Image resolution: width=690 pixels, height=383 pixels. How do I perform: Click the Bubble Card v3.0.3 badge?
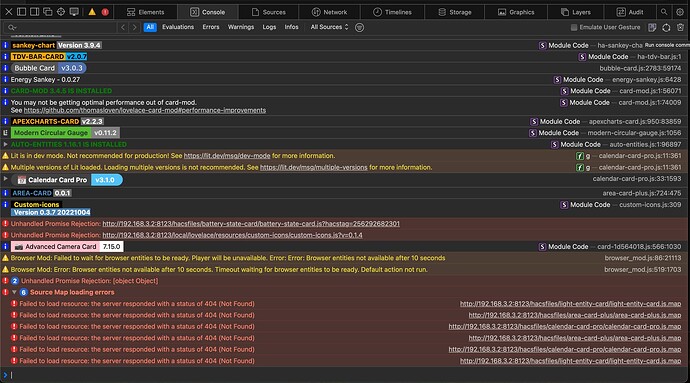point(48,68)
